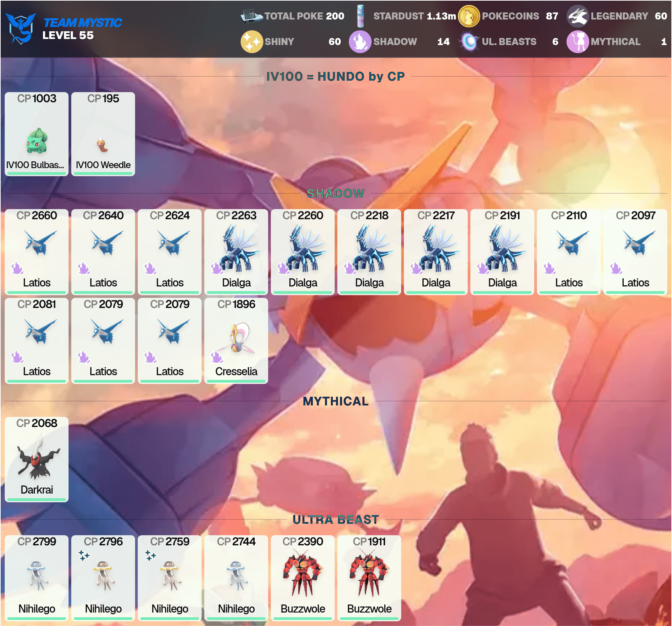Click the Stardust bottle icon
Screen dimensions: 672x626
(360, 16)
